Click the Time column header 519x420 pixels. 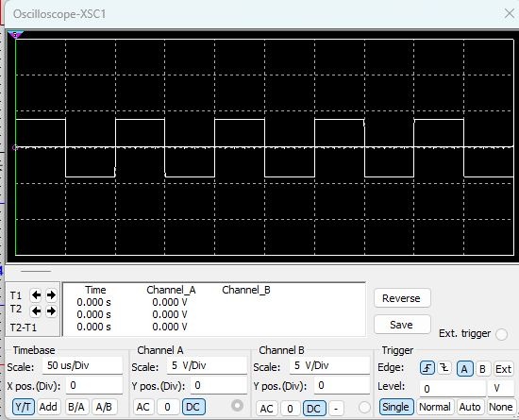click(x=95, y=290)
